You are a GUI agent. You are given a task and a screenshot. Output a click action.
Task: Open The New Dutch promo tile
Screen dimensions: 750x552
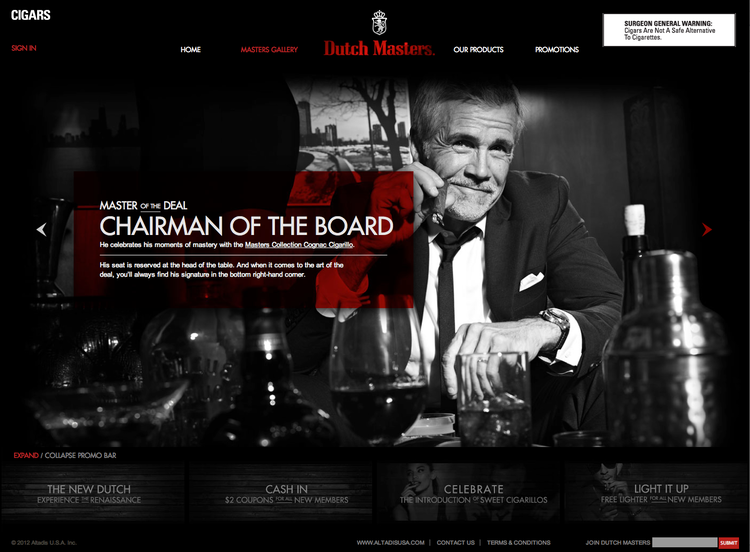pos(92,492)
